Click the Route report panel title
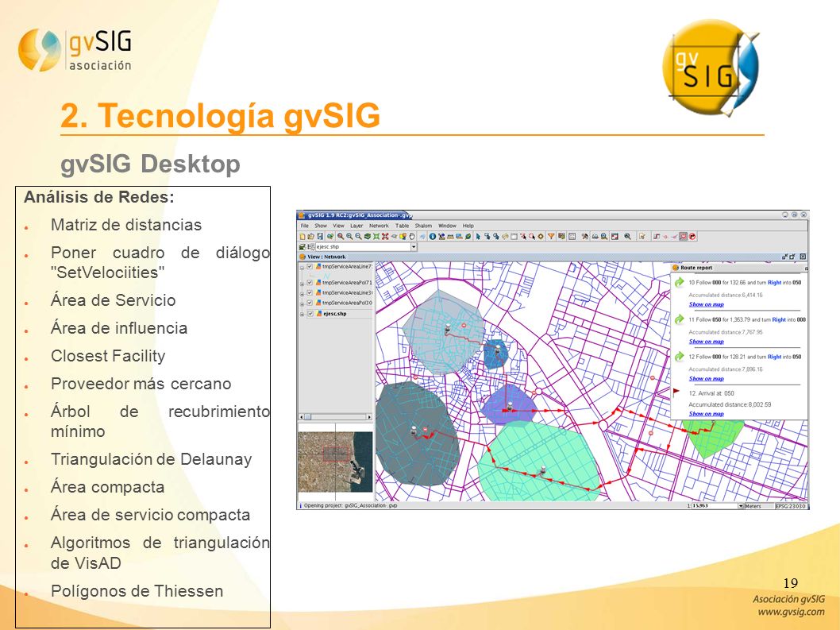840x630 pixels. click(x=696, y=268)
